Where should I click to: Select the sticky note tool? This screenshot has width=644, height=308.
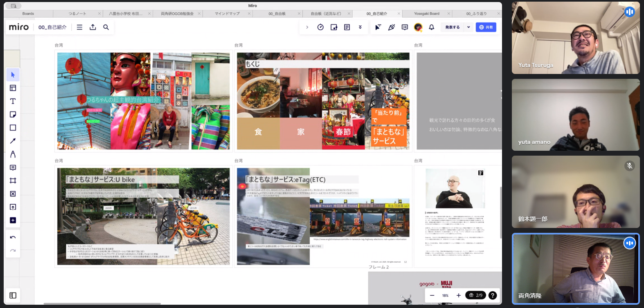[x=13, y=114]
